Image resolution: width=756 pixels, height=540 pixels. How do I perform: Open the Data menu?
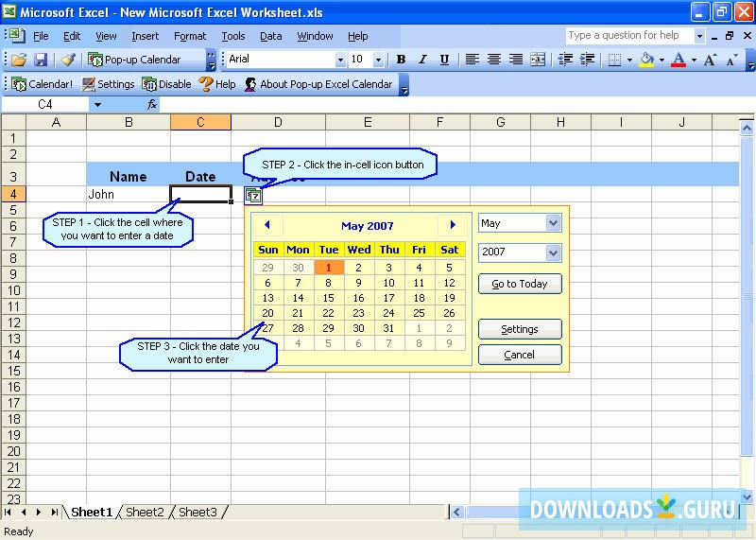point(271,36)
